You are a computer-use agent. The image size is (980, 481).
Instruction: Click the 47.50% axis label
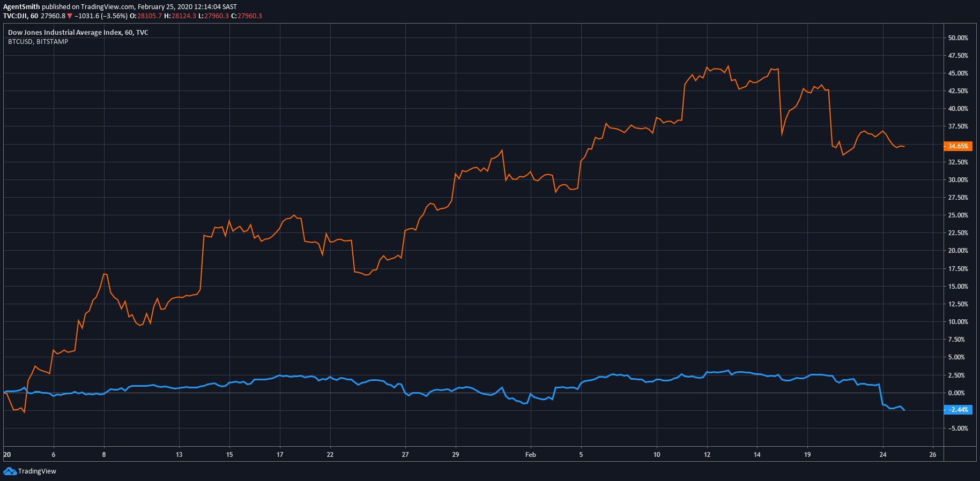coord(958,56)
